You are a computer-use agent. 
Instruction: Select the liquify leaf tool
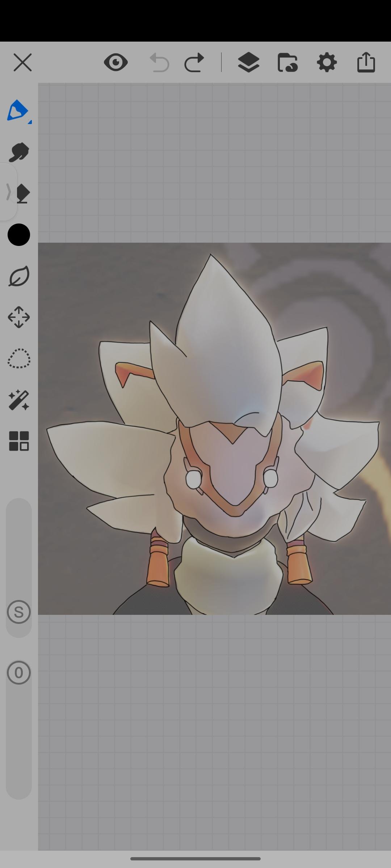tap(19, 276)
